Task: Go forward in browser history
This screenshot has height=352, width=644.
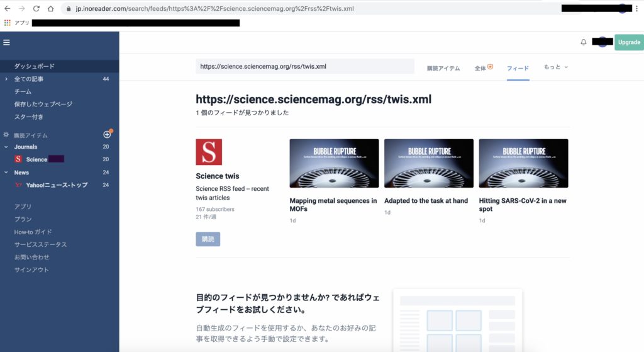Action: click(x=22, y=8)
